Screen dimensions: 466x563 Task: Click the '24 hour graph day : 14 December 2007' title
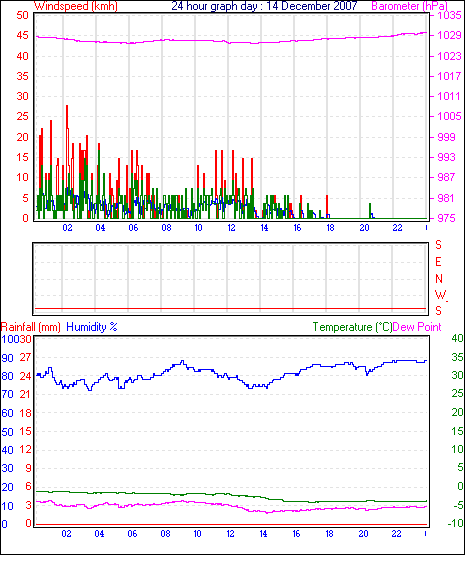click(x=264, y=6)
